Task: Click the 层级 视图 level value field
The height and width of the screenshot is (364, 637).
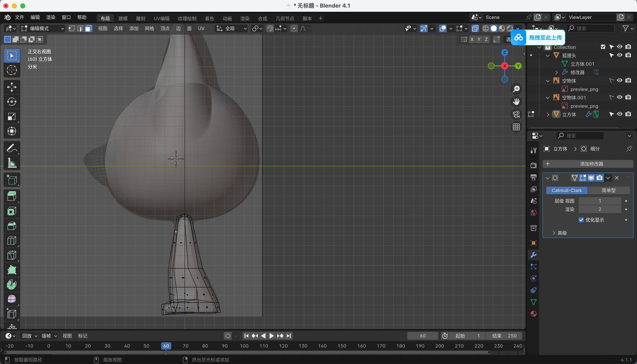Action: (x=600, y=201)
